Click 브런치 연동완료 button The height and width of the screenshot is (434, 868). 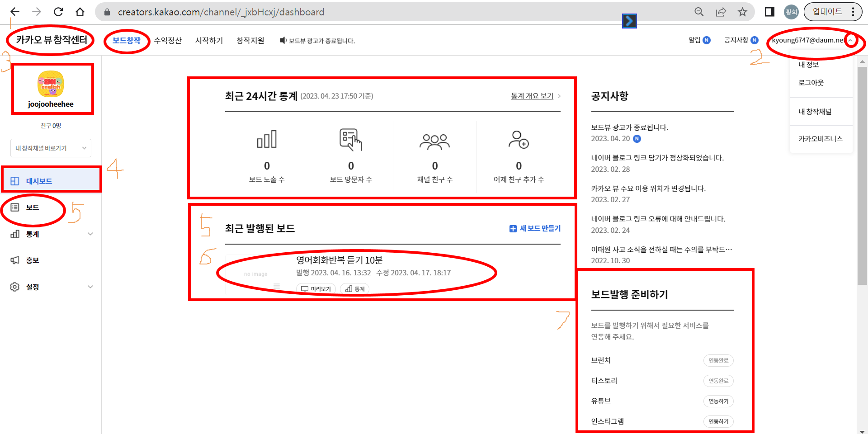pos(718,360)
